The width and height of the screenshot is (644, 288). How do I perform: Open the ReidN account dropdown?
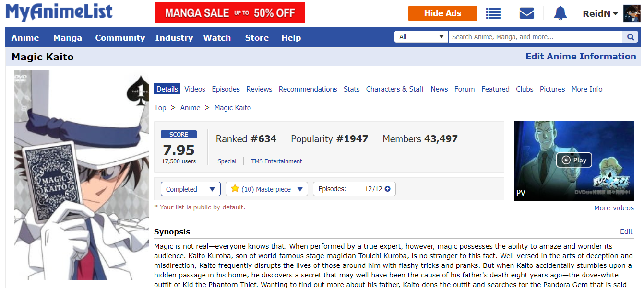tap(600, 14)
